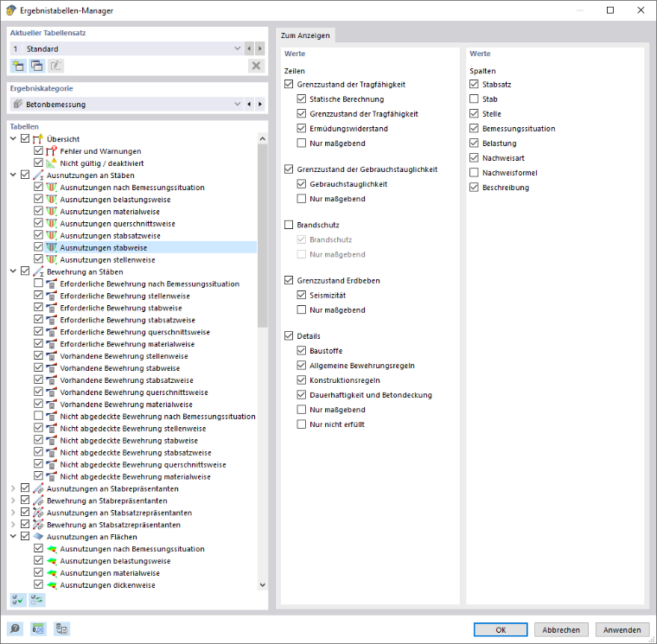Image resolution: width=657 pixels, height=644 pixels.
Task: Collapse the Ausnutzungen an Stäben node
Action: tap(13, 175)
